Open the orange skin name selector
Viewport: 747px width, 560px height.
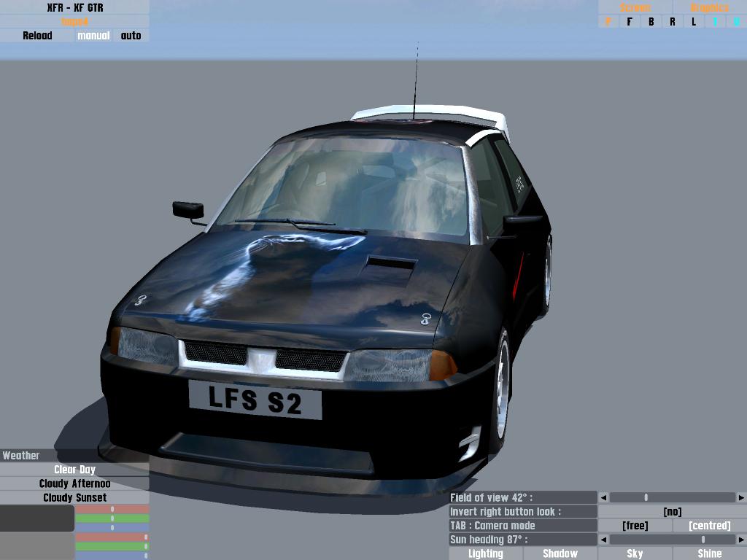click(x=75, y=21)
